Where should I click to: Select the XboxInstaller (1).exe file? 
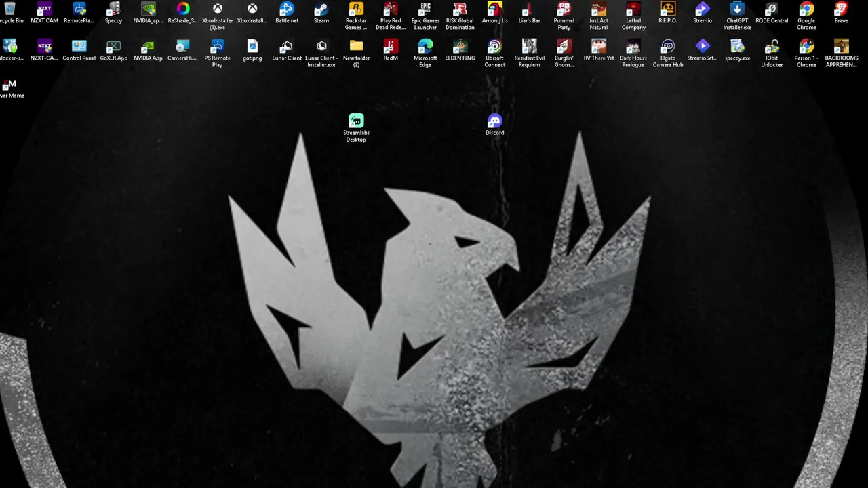click(x=217, y=9)
